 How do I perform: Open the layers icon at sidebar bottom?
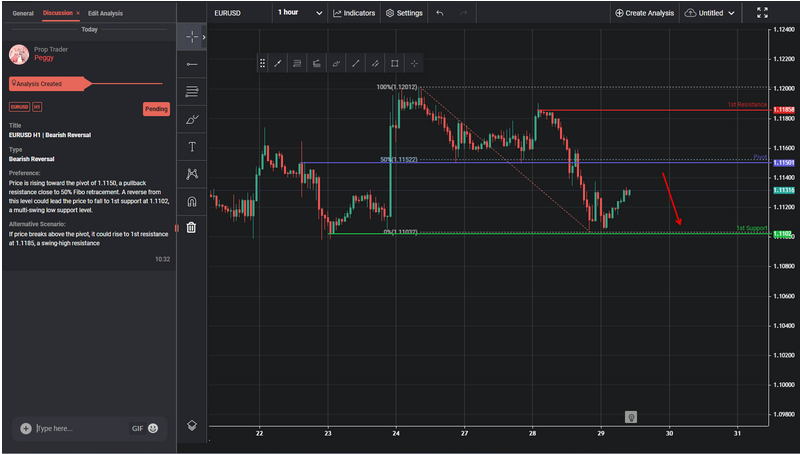[x=192, y=425]
